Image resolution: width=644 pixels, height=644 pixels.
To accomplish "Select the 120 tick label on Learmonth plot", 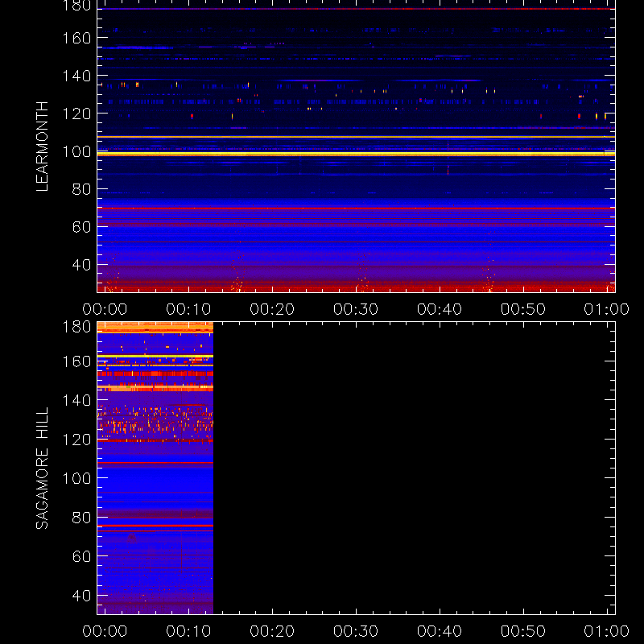I will [76, 114].
